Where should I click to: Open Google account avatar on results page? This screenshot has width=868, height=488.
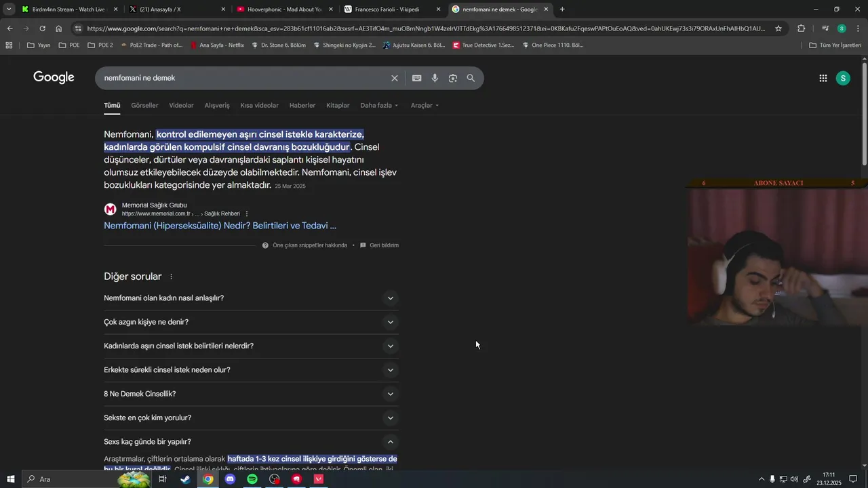point(843,78)
